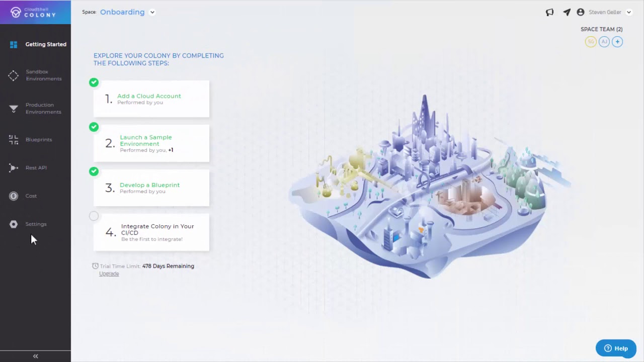Open announcements megaphone icon

click(x=549, y=12)
